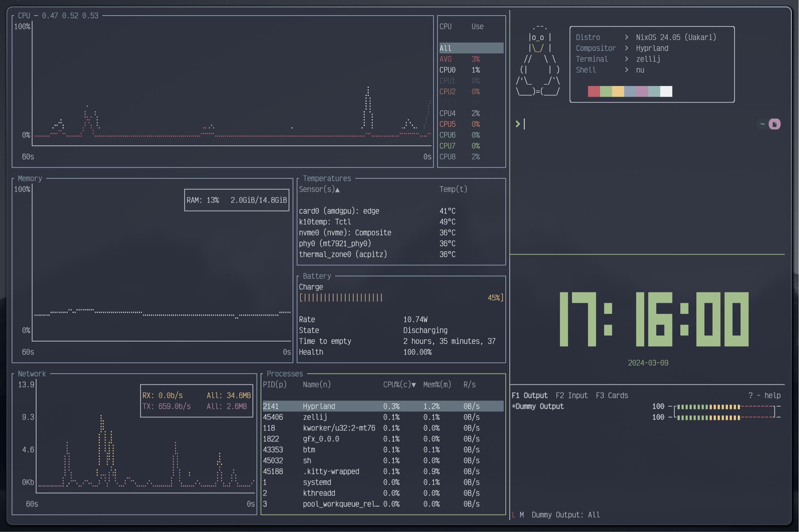Switch to the F2 Input tab

pos(571,395)
